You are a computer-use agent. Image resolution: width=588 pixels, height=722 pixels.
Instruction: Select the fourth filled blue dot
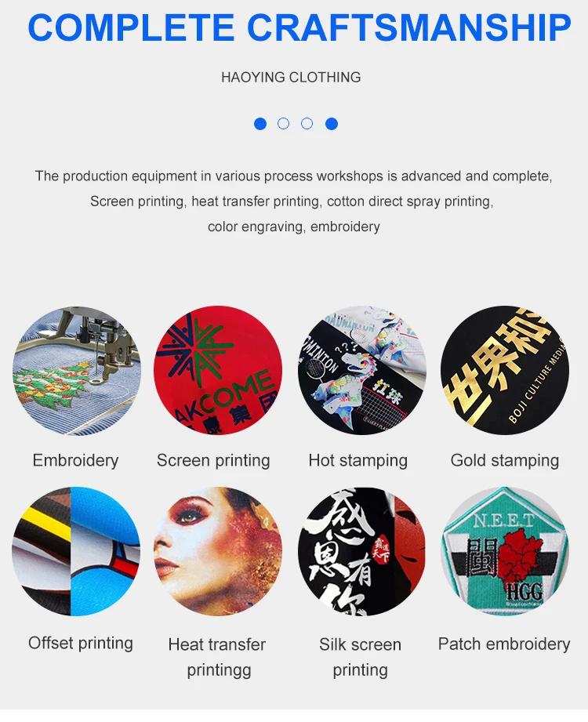332,124
